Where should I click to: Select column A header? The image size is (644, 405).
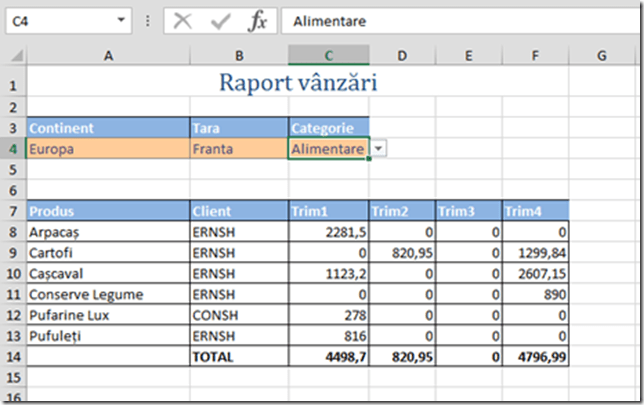(x=108, y=56)
